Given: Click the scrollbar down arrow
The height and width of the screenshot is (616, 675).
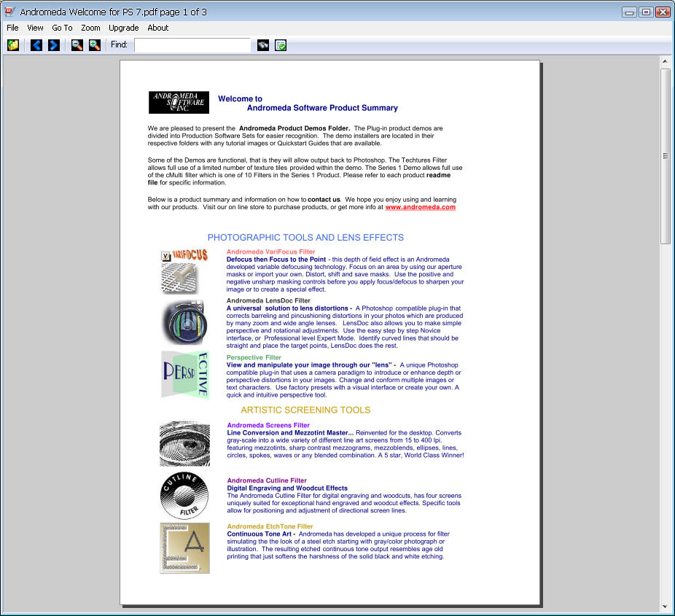Looking at the screenshot, I should coord(665,607).
